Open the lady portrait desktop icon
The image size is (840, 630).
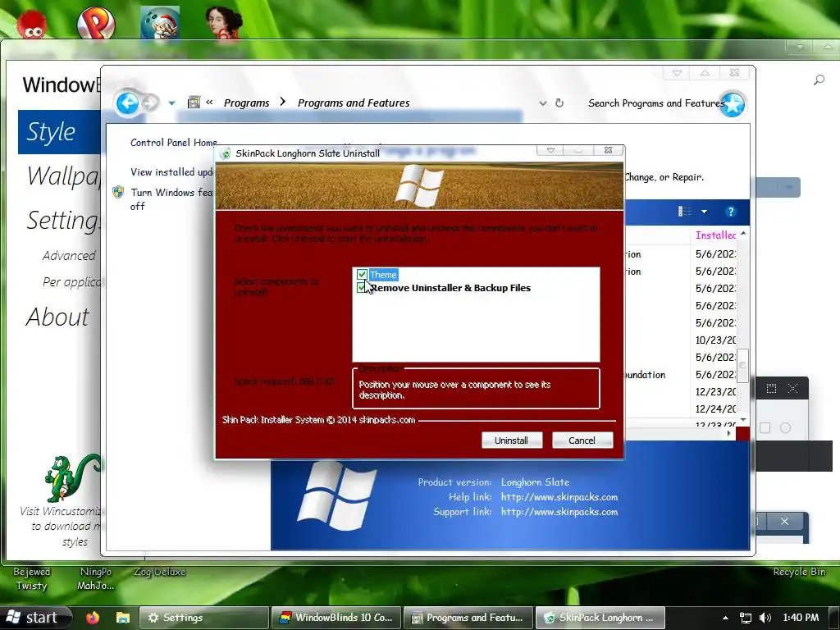(225, 23)
